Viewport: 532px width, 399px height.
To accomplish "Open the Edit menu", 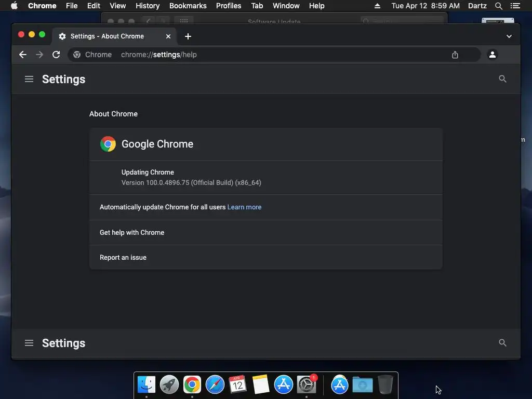I will [x=94, y=6].
